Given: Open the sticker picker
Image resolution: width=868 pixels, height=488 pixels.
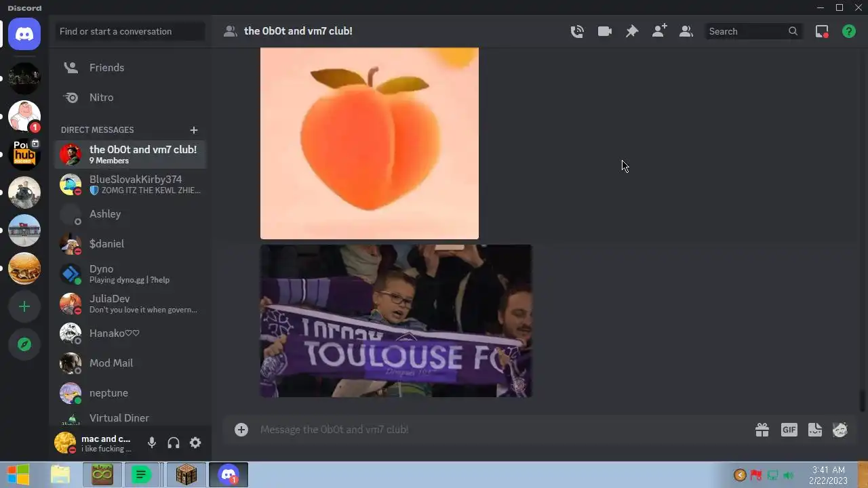Looking at the screenshot, I should (815, 430).
